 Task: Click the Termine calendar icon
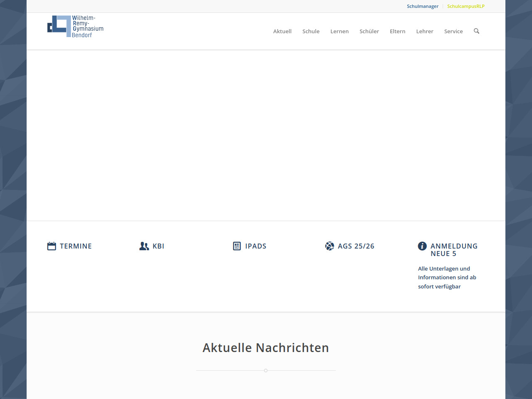[52, 246]
